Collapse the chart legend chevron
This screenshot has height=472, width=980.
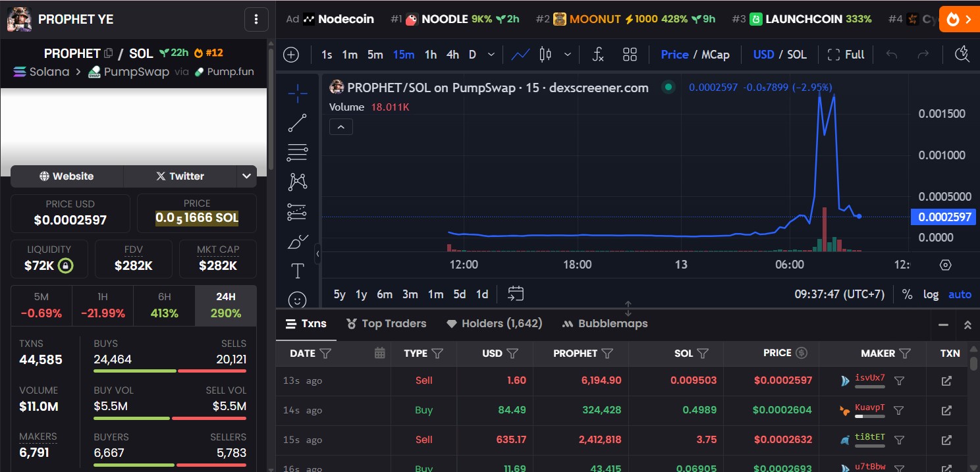341,126
